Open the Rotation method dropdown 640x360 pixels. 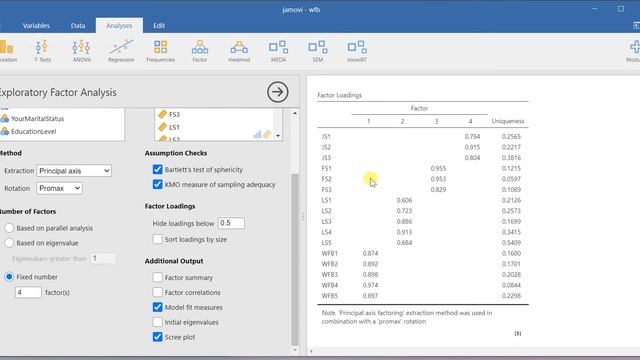pos(59,188)
